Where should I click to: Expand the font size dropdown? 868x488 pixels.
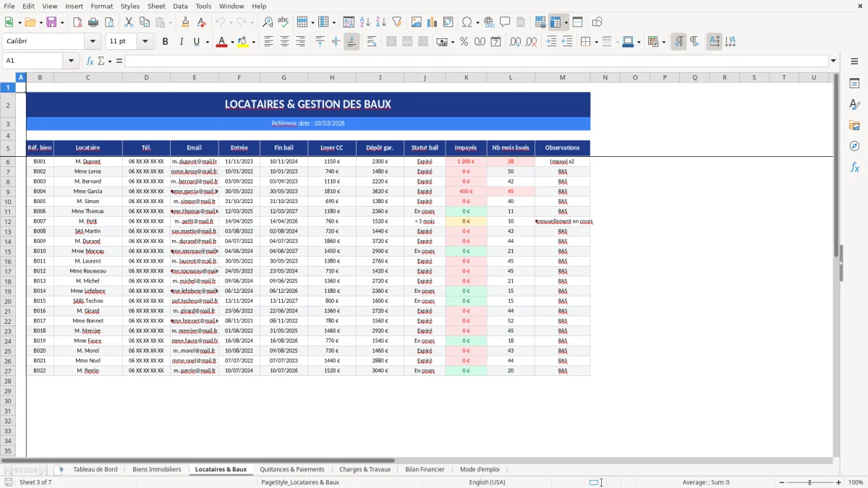pyautogui.click(x=144, y=41)
